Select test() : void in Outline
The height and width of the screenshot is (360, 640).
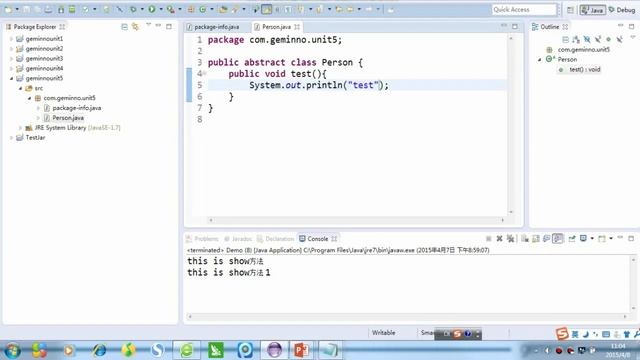(584, 70)
